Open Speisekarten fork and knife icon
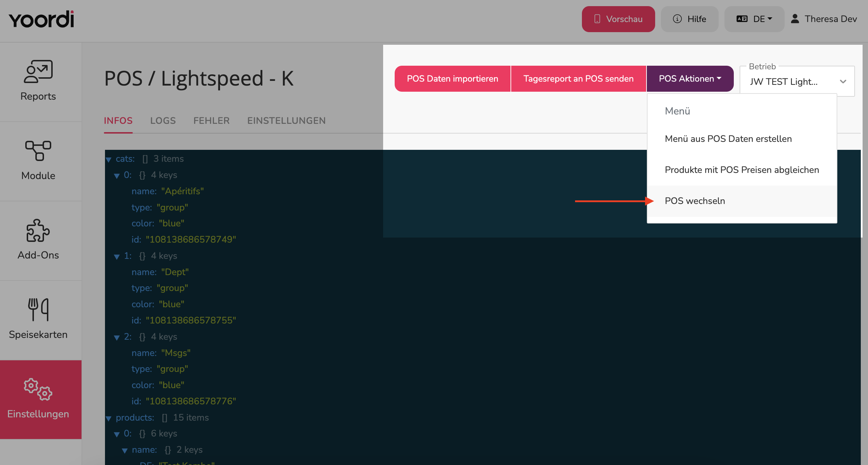868x465 pixels. tap(38, 309)
